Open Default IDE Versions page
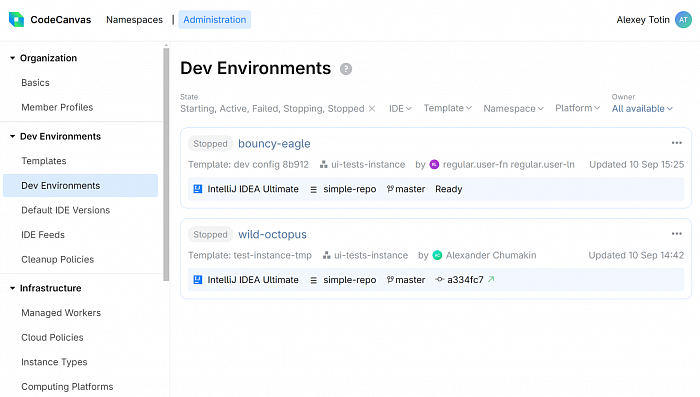 click(x=66, y=210)
